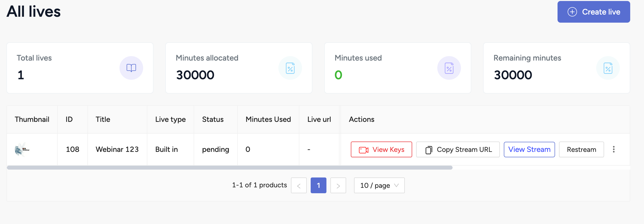This screenshot has height=224, width=644.
Task: Click the Minutes allocated value 30000
Action: coord(195,75)
